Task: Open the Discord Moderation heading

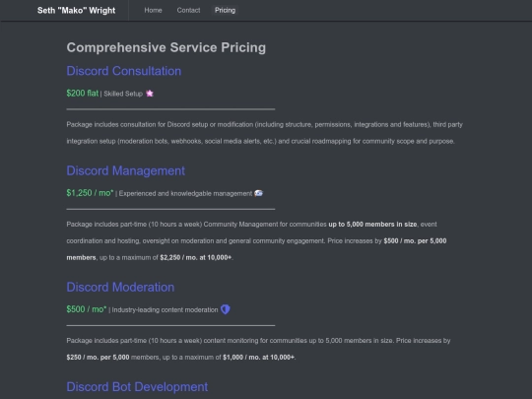Action: coord(120,287)
